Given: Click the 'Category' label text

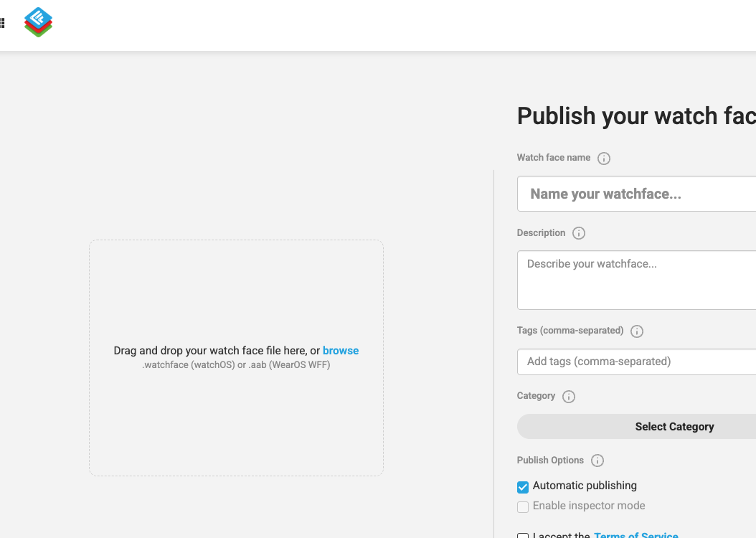Looking at the screenshot, I should point(536,396).
